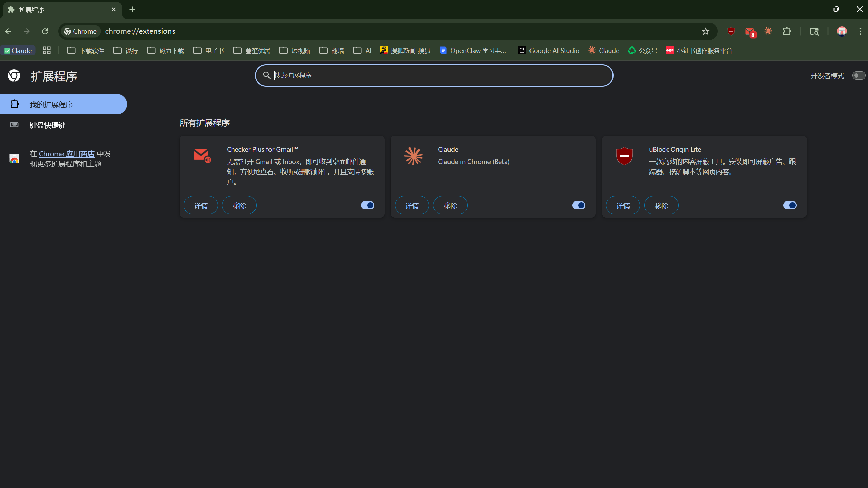Go back with the browser back arrow
Image resolution: width=868 pixels, height=488 pixels.
9,31
